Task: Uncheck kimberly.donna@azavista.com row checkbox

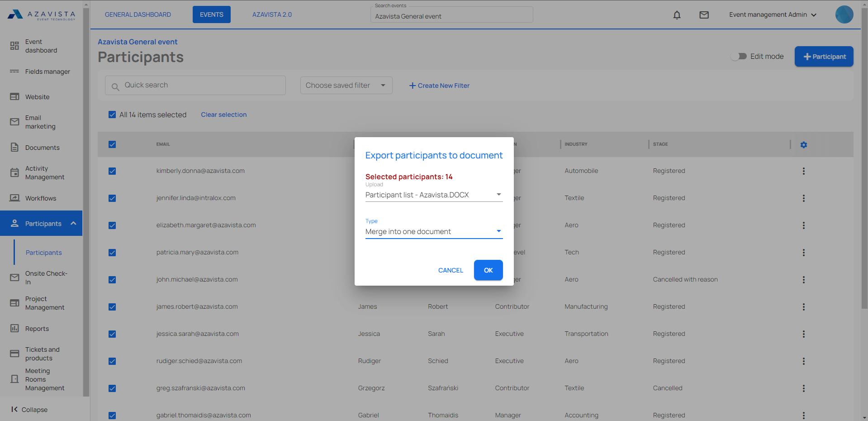Action: click(112, 171)
